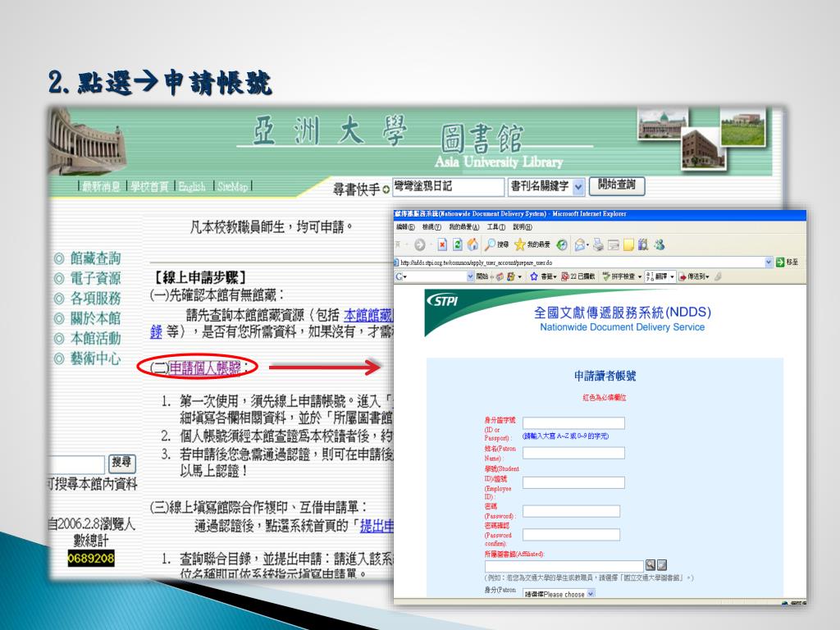The height and width of the screenshot is (630, 840).
Task: Open 藝術中心 in library sidebar
Action: (x=95, y=358)
